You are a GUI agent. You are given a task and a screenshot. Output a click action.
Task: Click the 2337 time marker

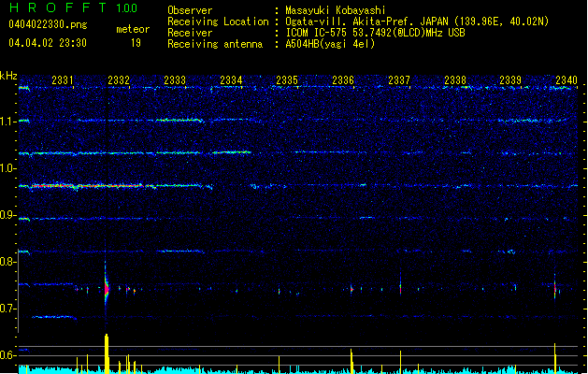click(x=399, y=80)
